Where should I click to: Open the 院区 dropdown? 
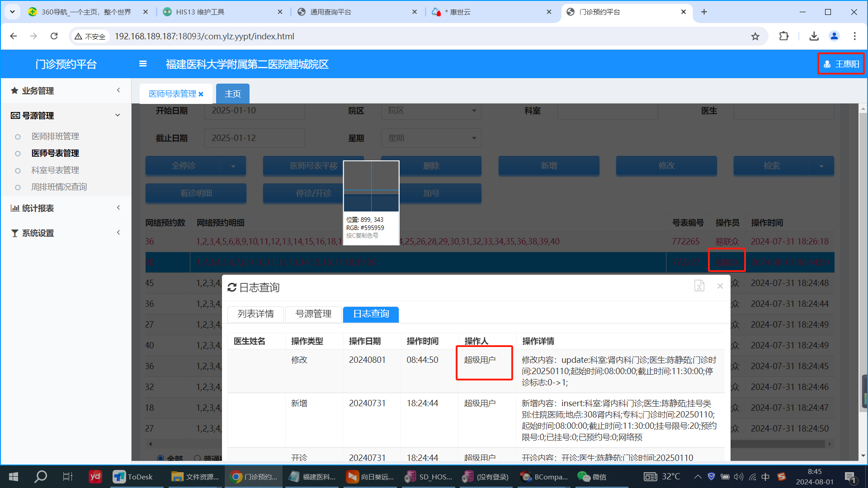coord(431,111)
